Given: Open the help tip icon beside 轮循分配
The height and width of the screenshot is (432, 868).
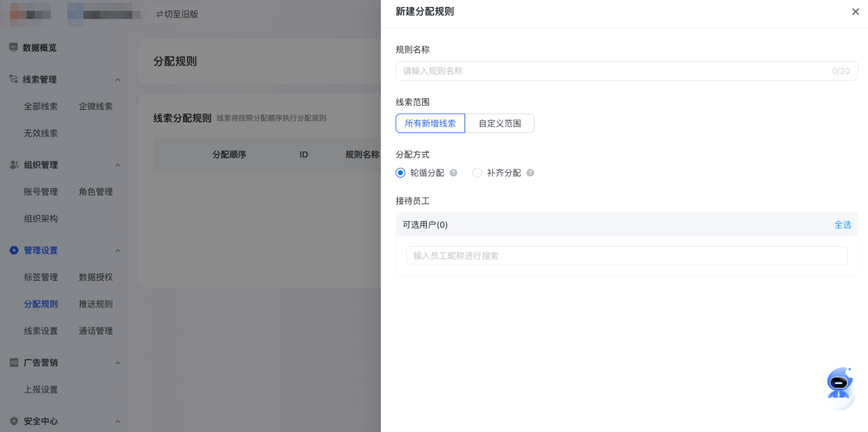Looking at the screenshot, I should 453,173.
